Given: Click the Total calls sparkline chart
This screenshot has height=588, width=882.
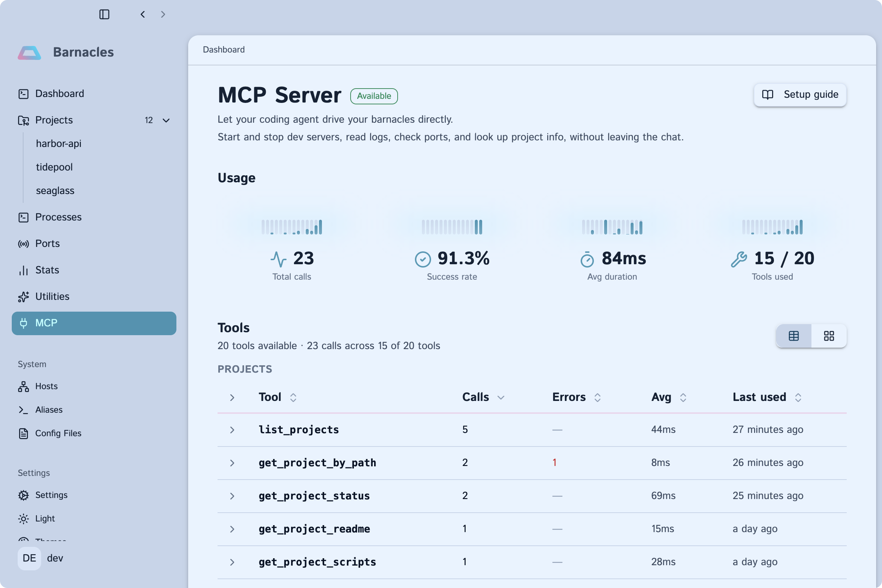Looking at the screenshot, I should coord(292,227).
